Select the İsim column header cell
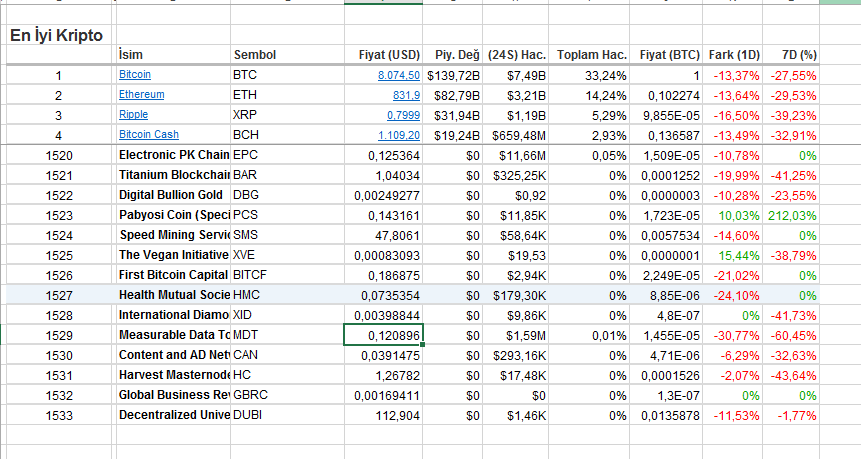This screenshot has width=861, height=459. pos(173,55)
